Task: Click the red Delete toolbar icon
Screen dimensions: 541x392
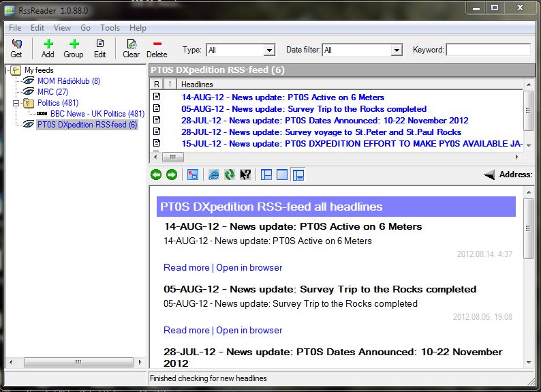Action: click(157, 44)
